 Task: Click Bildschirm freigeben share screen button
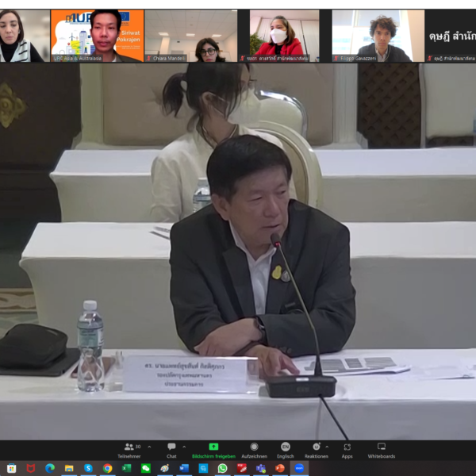pyautogui.click(x=213, y=451)
